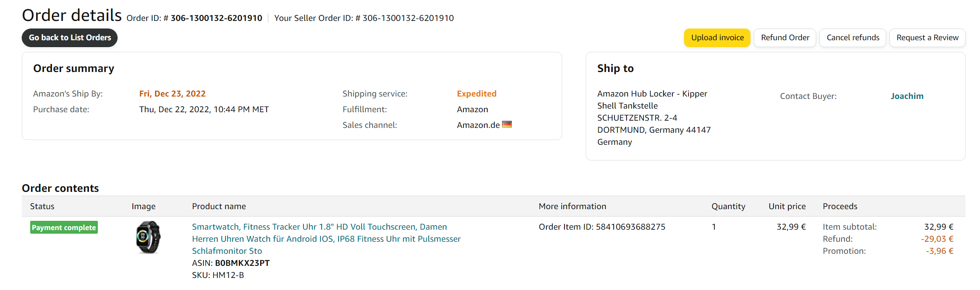Click Request a Review button

(927, 38)
